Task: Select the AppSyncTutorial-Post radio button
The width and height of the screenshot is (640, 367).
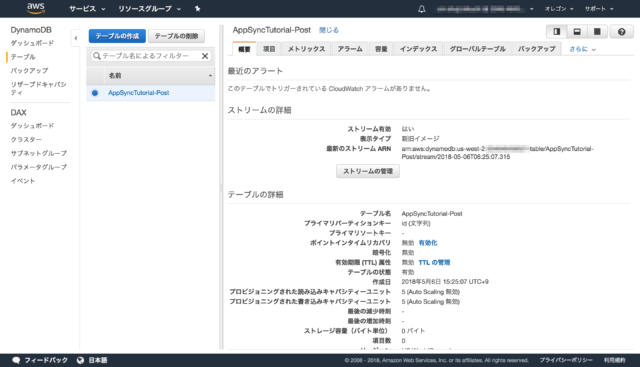Action: pos(95,93)
